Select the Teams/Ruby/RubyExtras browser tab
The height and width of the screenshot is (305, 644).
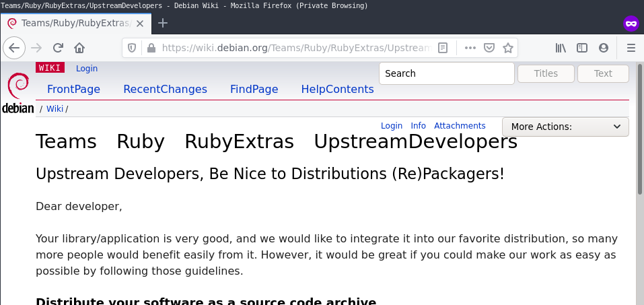[x=75, y=24]
